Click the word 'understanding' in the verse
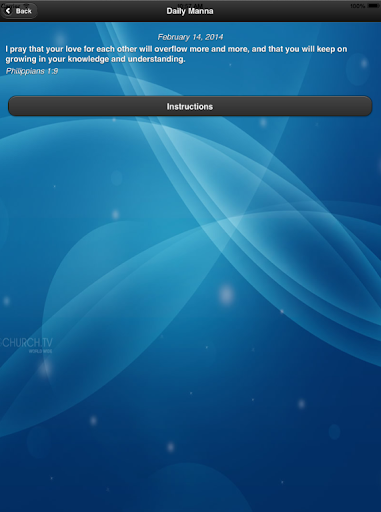Image resolution: width=381 pixels, height=512 pixels. pos(156,59)
